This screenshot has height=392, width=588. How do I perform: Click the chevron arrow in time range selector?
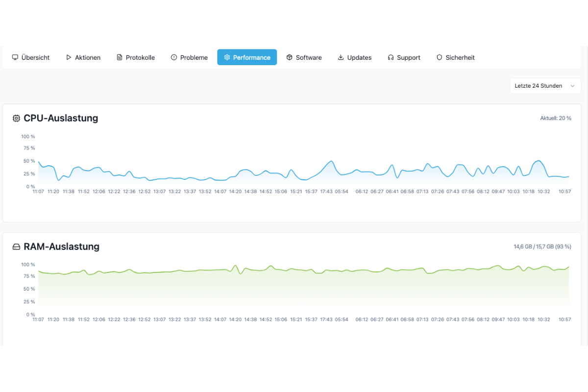(x=572, y=86)
